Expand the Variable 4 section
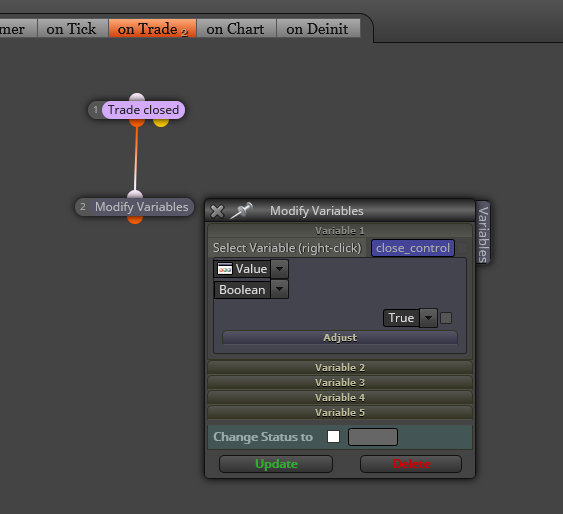Screen dimensions: 563x514 click(340, 398)
